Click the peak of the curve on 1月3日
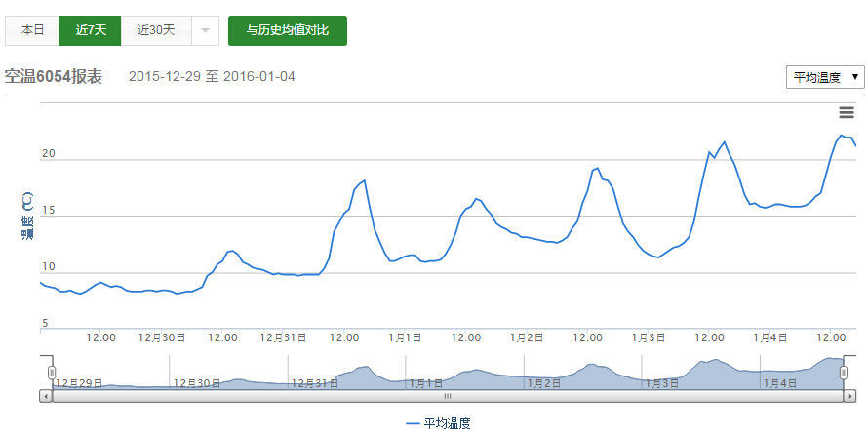868x435 pixels. 724,142
